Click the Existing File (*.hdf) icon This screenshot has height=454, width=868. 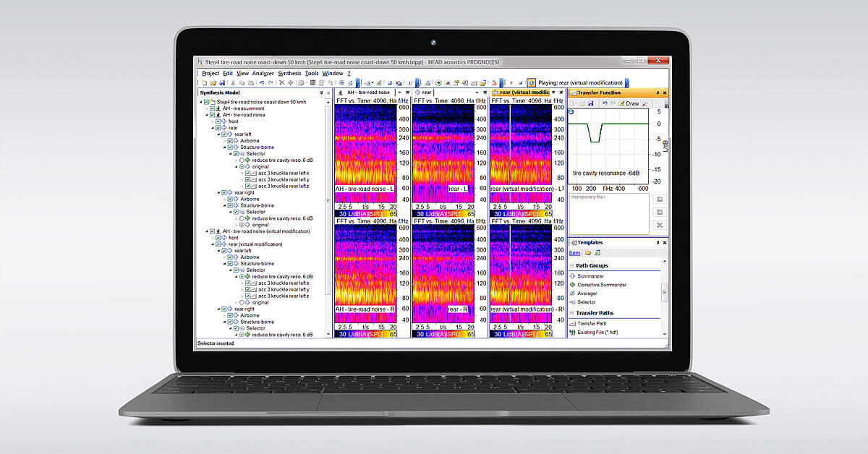[572, 333]
